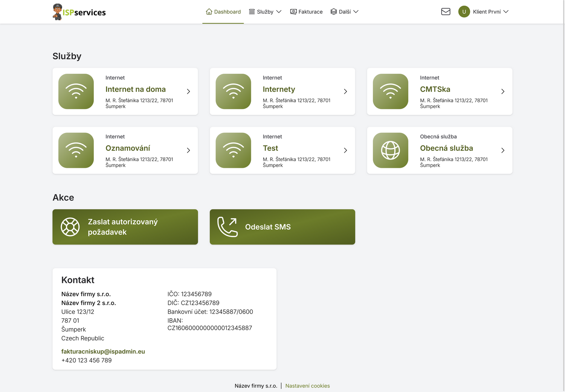Viewport: 565px width, 392px height.
Task: Open Nastavení cookies link
Action: (x=307, y=386)
